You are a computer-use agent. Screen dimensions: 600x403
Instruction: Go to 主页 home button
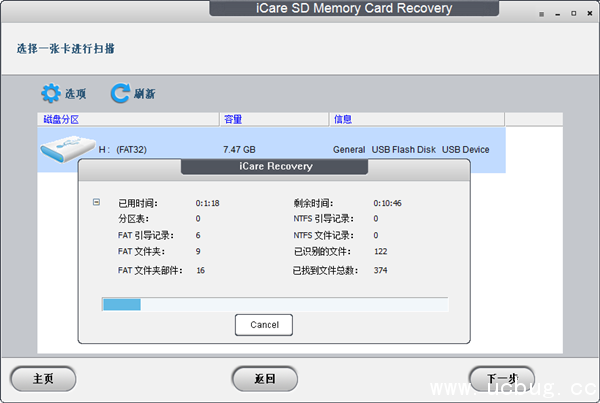pyautogui.click(x=43, y=379)
